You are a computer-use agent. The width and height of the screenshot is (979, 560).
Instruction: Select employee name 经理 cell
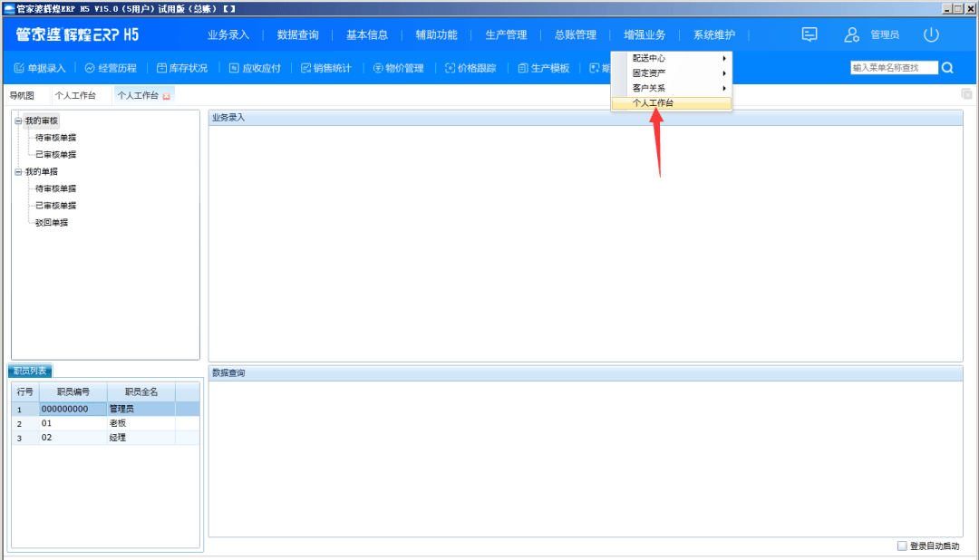click(x=141, y=438)
